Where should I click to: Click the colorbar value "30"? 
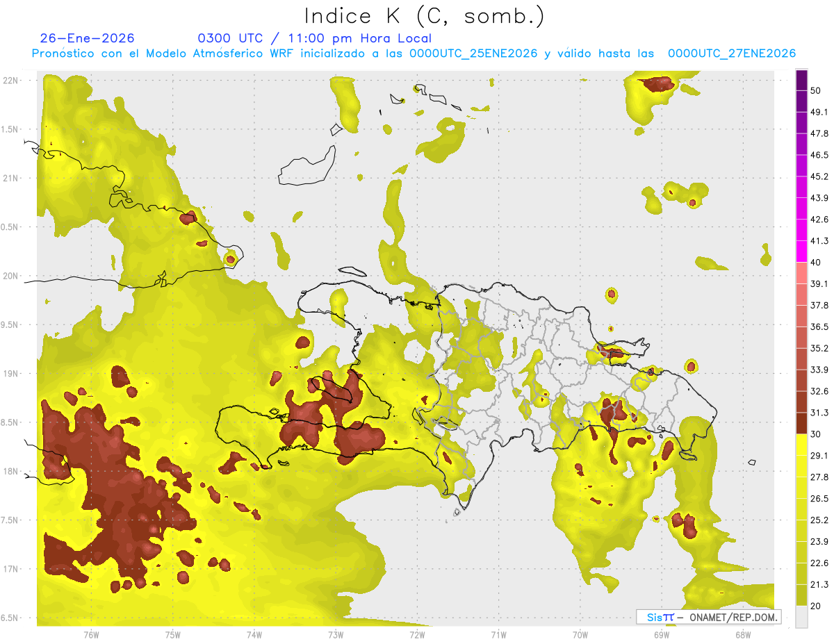pos(817,434)
